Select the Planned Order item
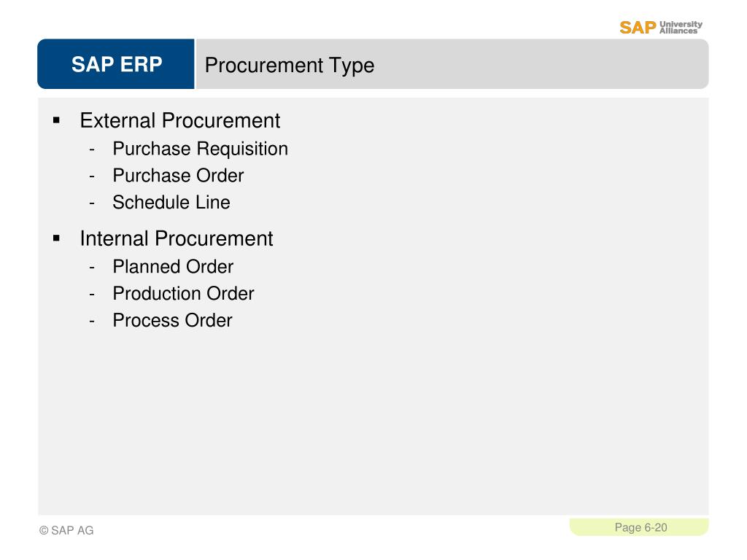Viewport: 747px width, 560px height. coord(173,267)
